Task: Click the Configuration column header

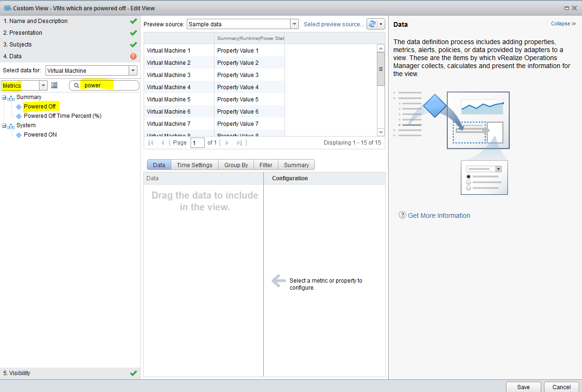Action: click(324, 178)
